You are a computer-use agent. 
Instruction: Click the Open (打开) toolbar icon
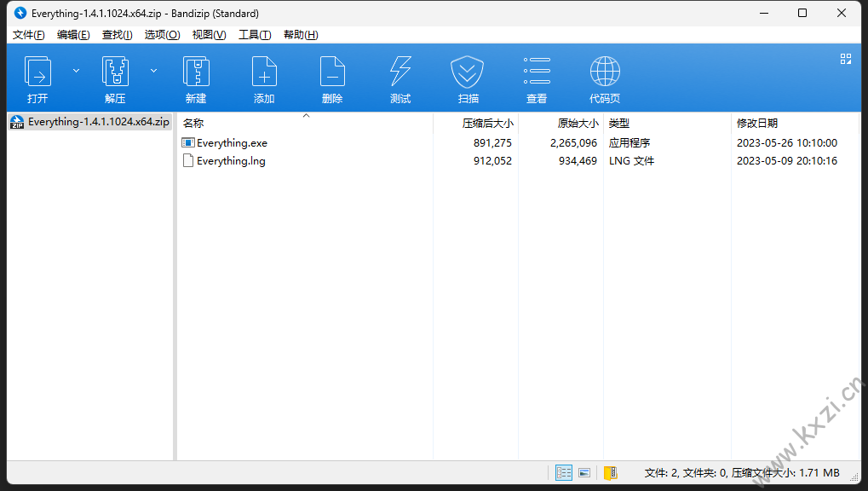pyautogui.click(x=37, y=72)
